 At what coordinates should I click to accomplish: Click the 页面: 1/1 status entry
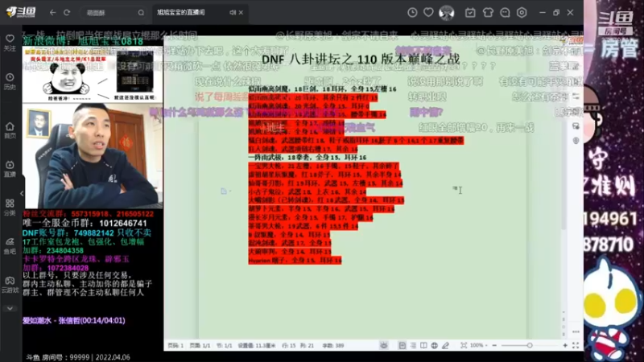[200, 346]
